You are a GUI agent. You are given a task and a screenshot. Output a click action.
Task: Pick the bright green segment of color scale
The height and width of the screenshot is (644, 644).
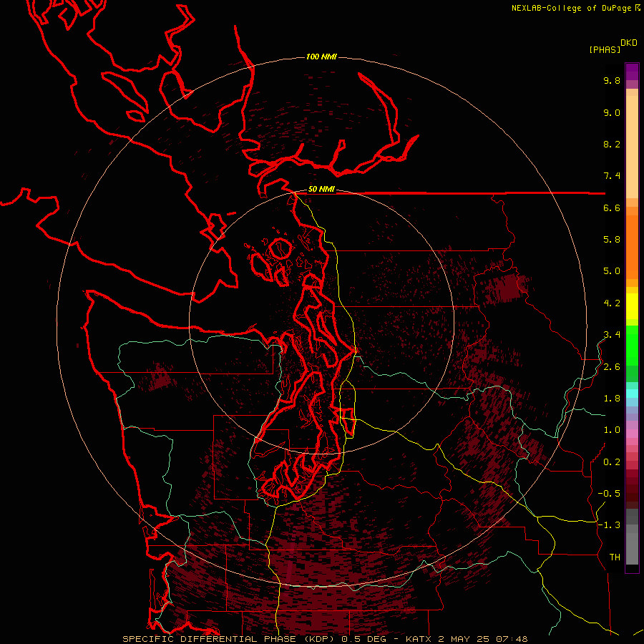click(x=632, y=346)
